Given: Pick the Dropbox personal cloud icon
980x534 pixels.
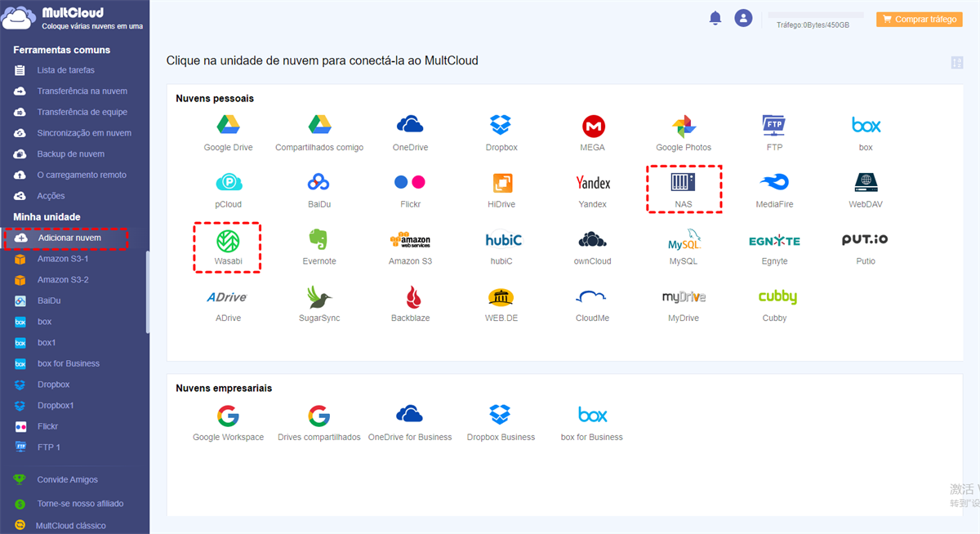Looking at the screenshot, I should point(501,125).
